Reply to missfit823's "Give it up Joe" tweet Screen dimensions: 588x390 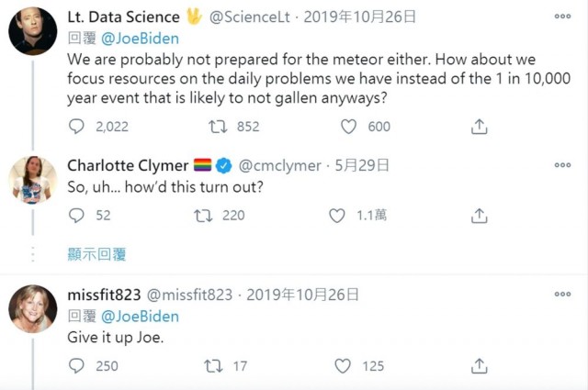pyautogui.click(x=76, y=365)
